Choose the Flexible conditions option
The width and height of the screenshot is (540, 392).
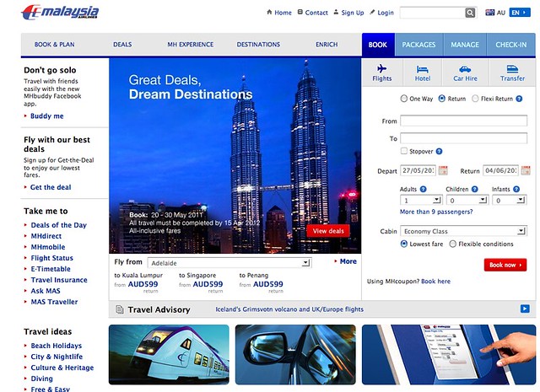tap(453, 244)
